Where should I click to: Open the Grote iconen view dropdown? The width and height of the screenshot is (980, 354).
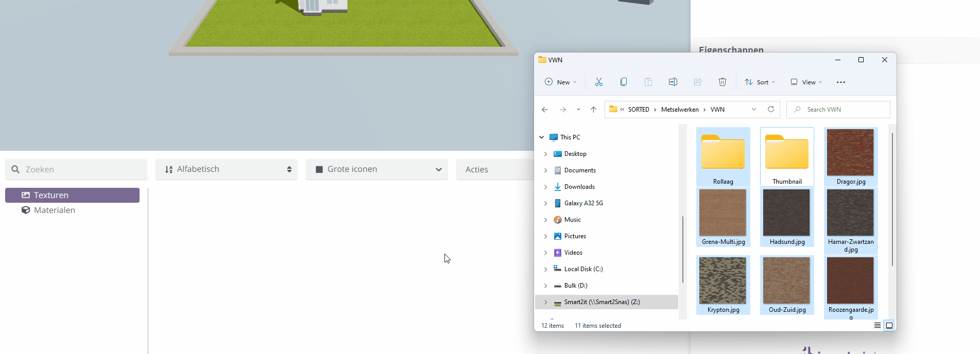[x=377, y=169]
